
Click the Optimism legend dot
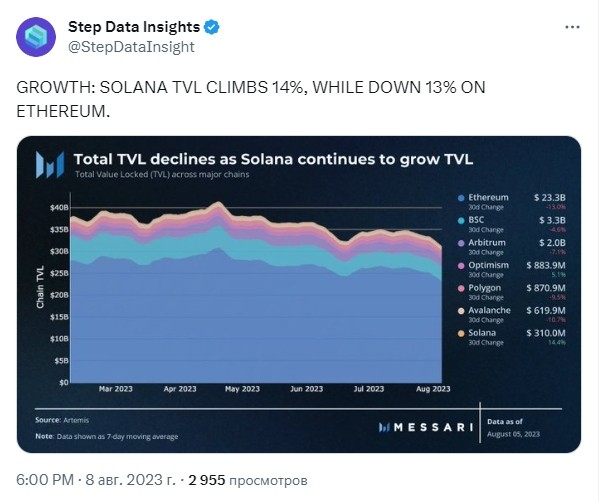point(461,266)
